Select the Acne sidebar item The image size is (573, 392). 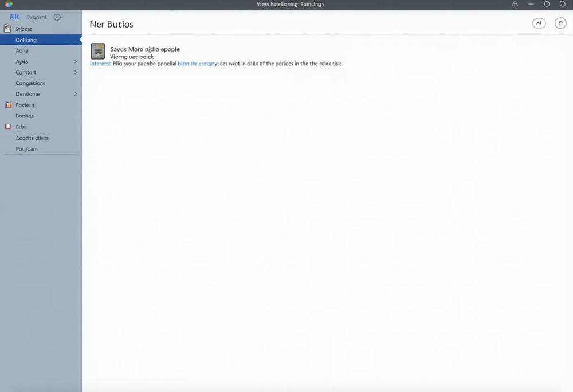coord(22,51)
